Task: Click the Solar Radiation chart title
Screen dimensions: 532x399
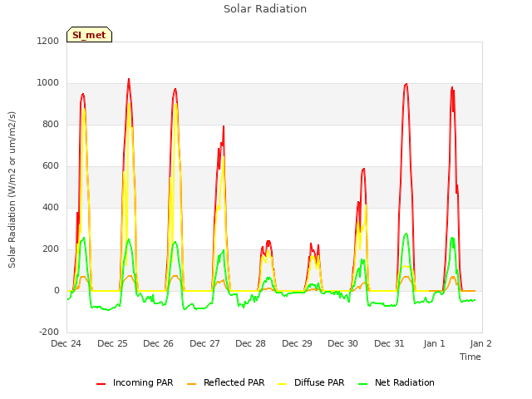Action: coord(265,9)
